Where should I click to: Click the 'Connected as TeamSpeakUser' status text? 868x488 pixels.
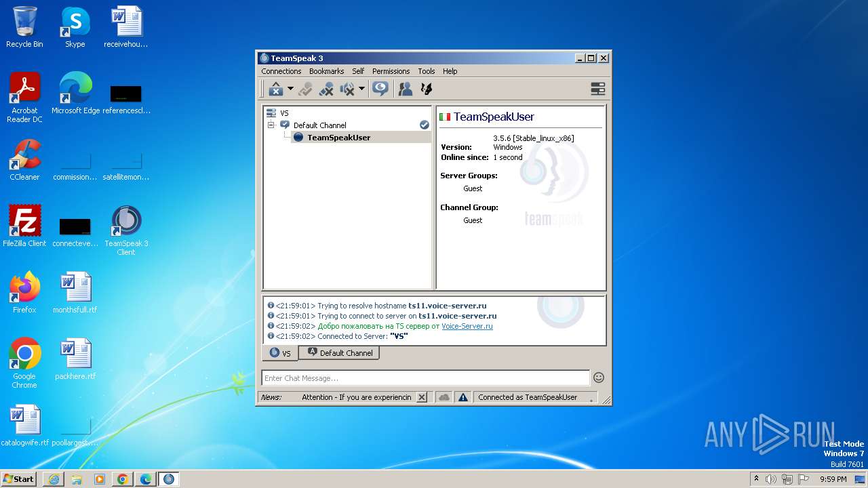[528, 397]
